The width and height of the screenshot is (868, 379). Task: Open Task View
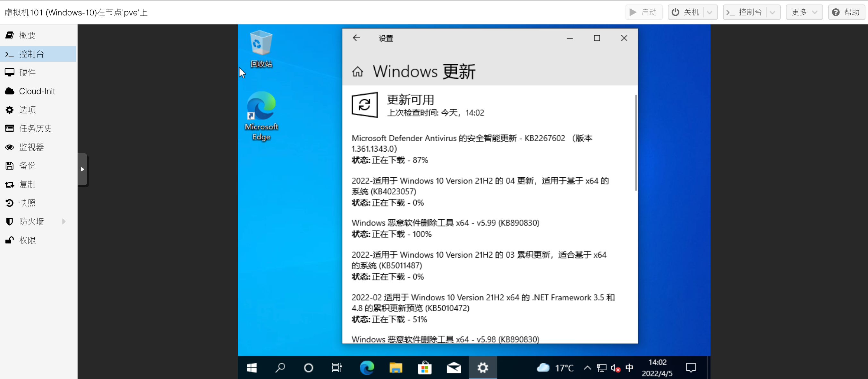[336, 367]
